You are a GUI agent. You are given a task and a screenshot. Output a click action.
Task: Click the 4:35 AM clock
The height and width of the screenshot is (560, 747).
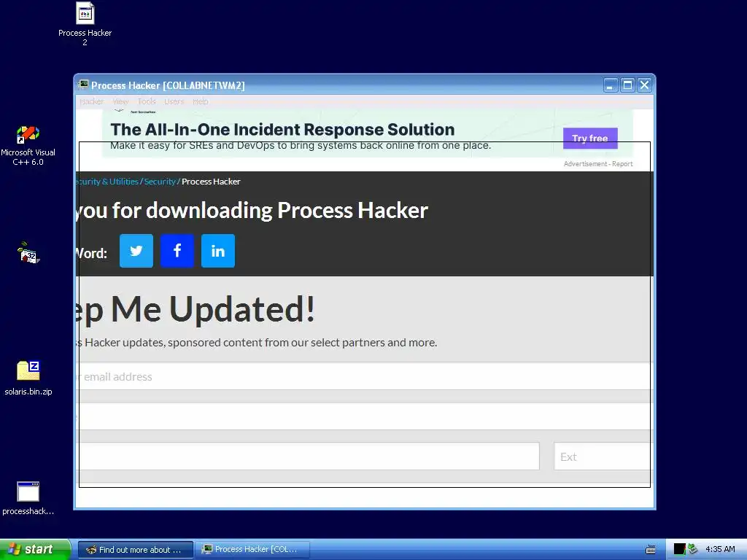(x=720, y=549)
